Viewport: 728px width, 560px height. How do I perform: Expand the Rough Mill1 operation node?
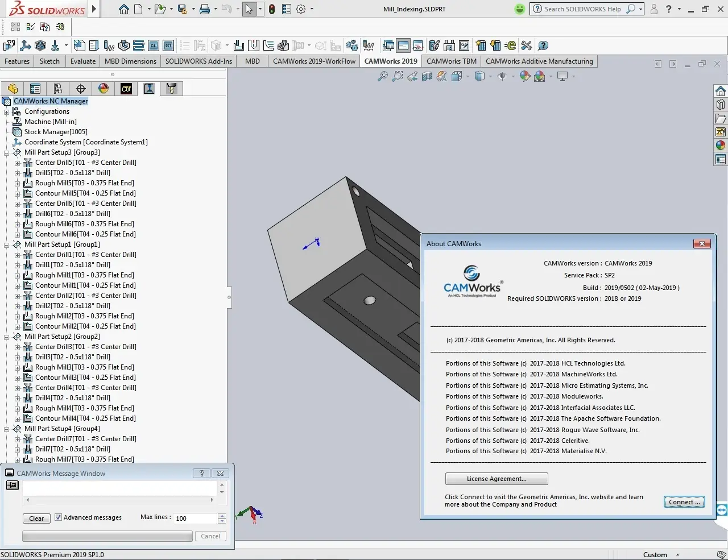[17, 275]
